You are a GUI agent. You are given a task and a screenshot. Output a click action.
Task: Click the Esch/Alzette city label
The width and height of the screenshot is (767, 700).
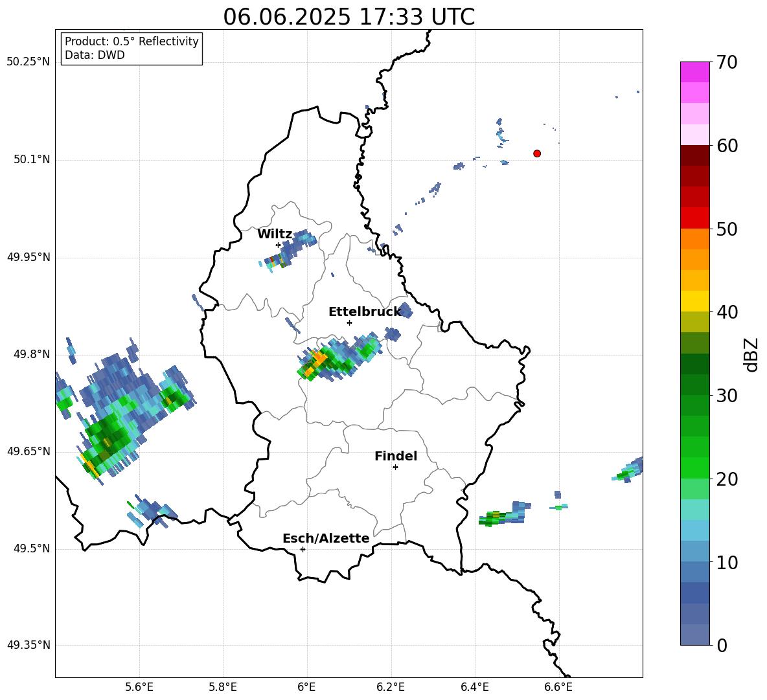coord(326,539)
